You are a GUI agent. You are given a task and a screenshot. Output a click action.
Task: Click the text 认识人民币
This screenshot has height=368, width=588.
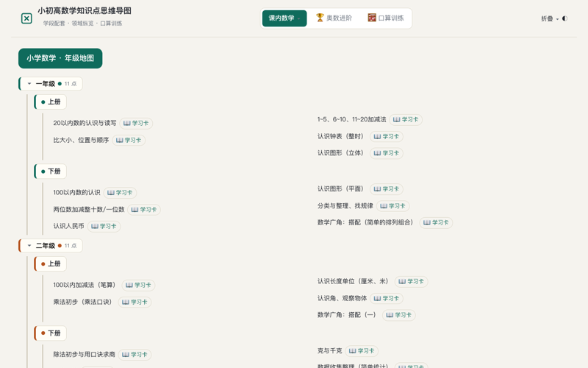pyautogui.click(x=68, y=226)
